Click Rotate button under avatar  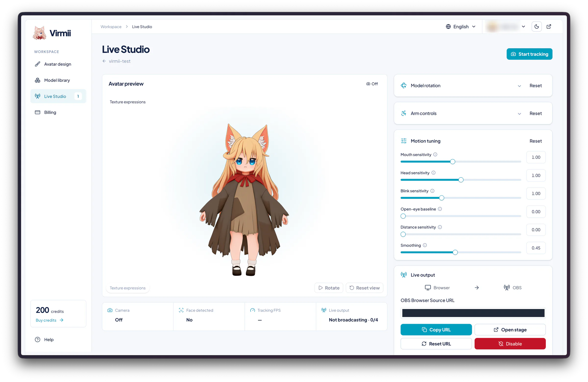[329, 288]
